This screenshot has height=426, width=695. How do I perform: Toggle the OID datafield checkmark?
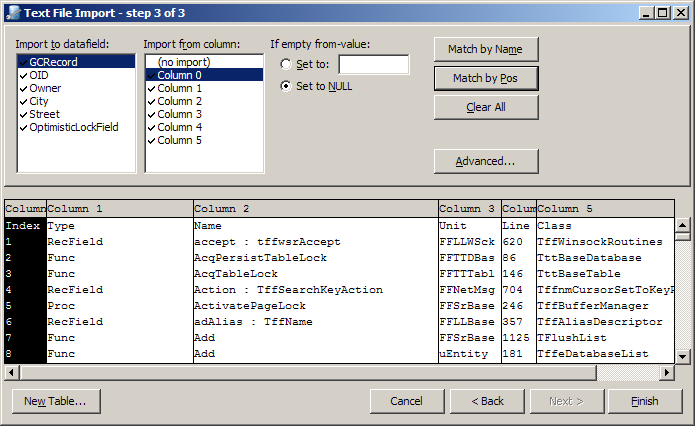click(x=22, y=75)
